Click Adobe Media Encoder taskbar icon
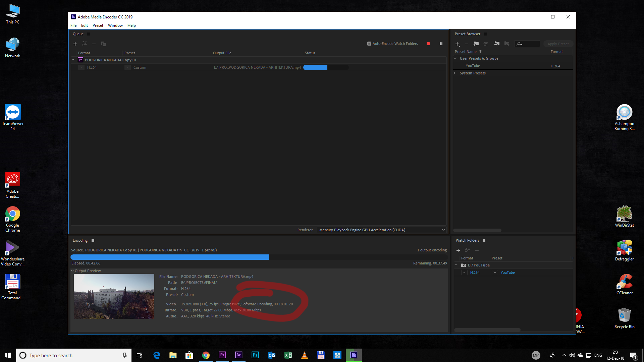 point(354,355)
